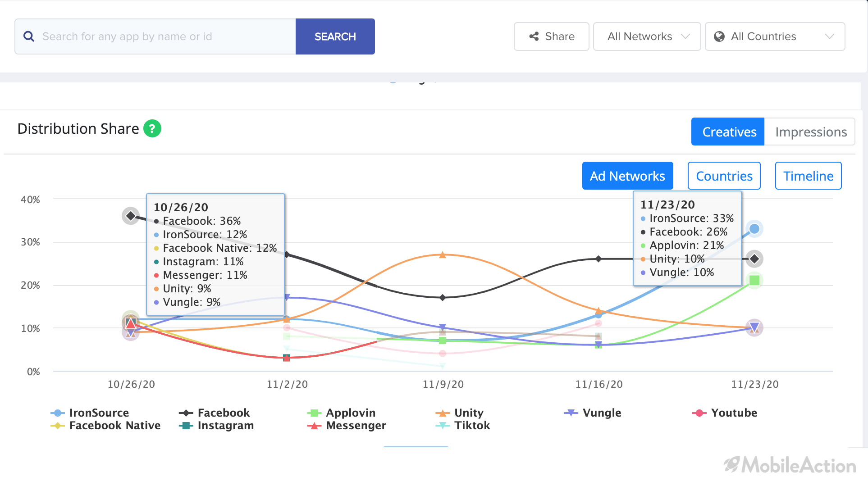Viewport: 868px width, 495px height.
Task: Select the Timeline view
Action: pos(809,176)
